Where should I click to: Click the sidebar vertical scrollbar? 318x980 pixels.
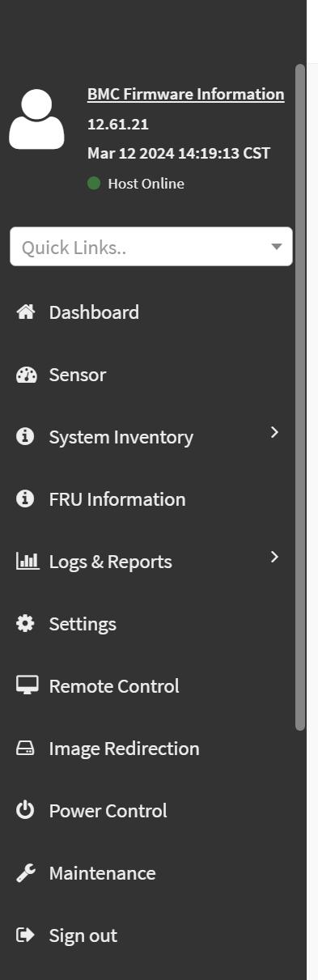click(300, 397)
